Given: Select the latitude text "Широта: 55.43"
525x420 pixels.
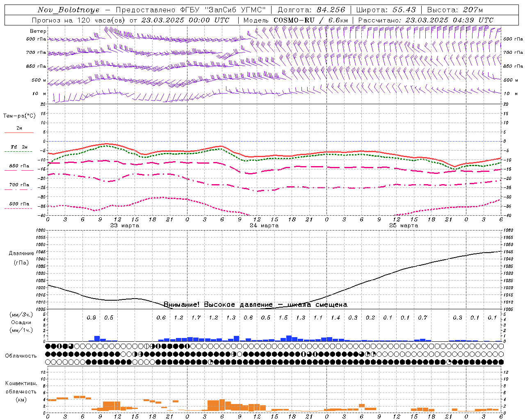Looking at the screenshot, I should click(x=386, y=10).
